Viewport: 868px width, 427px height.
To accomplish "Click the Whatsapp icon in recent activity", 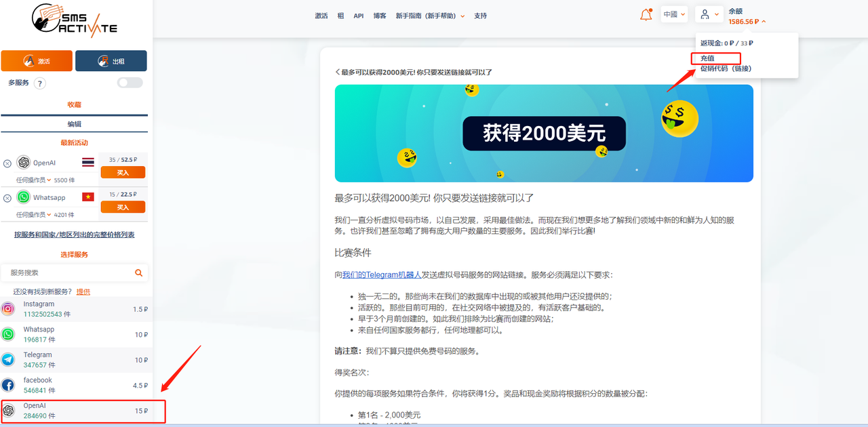I will point(24,197).
